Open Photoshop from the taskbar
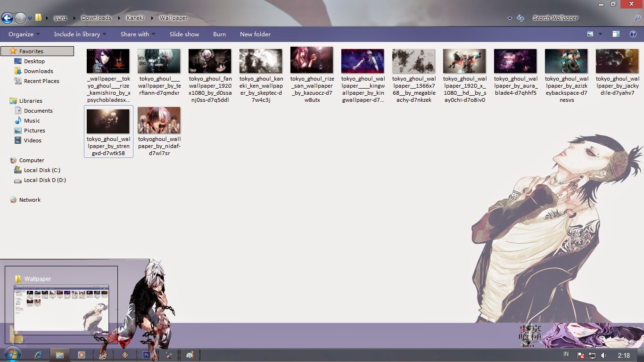Viewport: 644px width, 362px height. coord(146,355)
